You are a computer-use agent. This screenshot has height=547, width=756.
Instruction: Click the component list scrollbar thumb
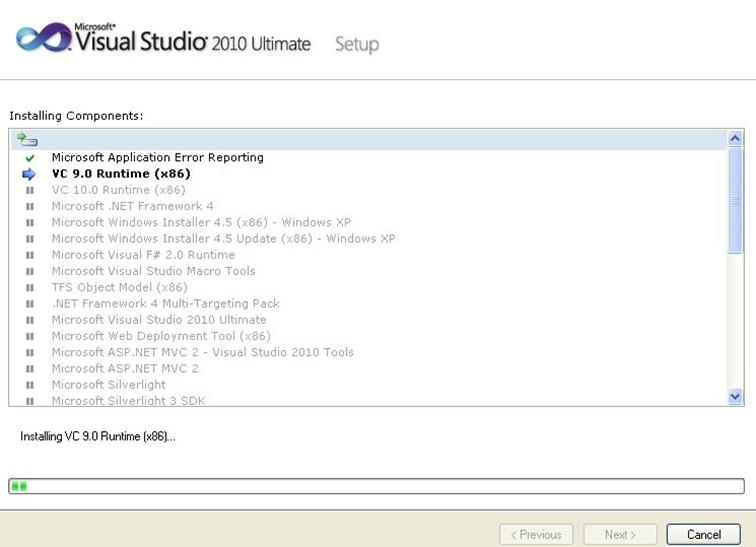pyautogui.click(x=735, y=200)
